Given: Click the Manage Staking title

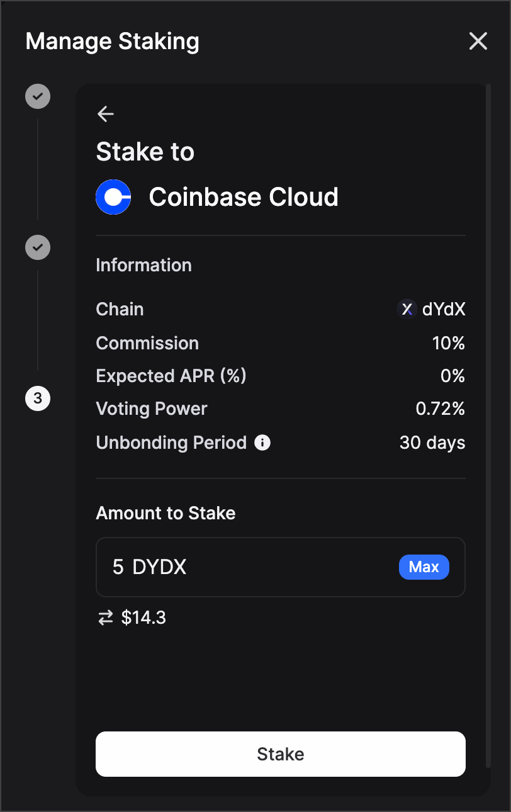Looking at the screenshot, I should click(113, 42).
